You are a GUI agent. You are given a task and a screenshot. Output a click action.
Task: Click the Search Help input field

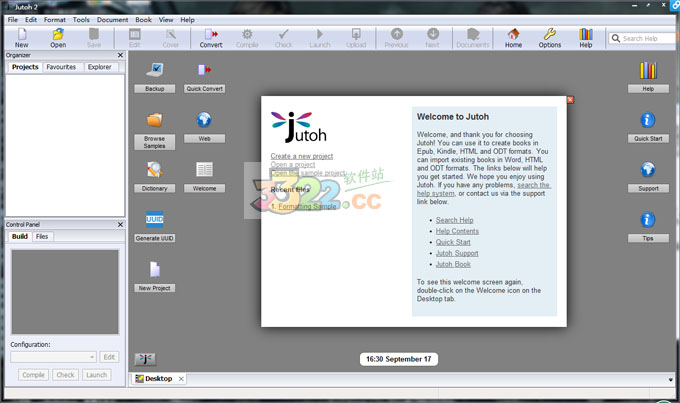click(x=643, y=38)
